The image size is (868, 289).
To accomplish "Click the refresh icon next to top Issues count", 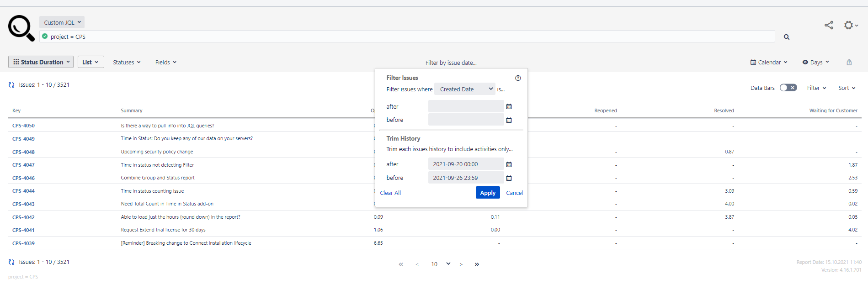I will tap(11, 85).
